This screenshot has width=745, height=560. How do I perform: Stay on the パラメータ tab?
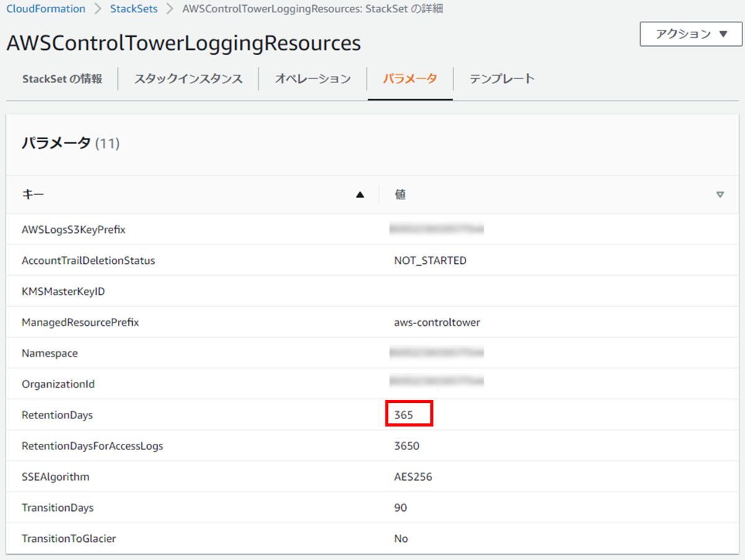click(410, 79)
